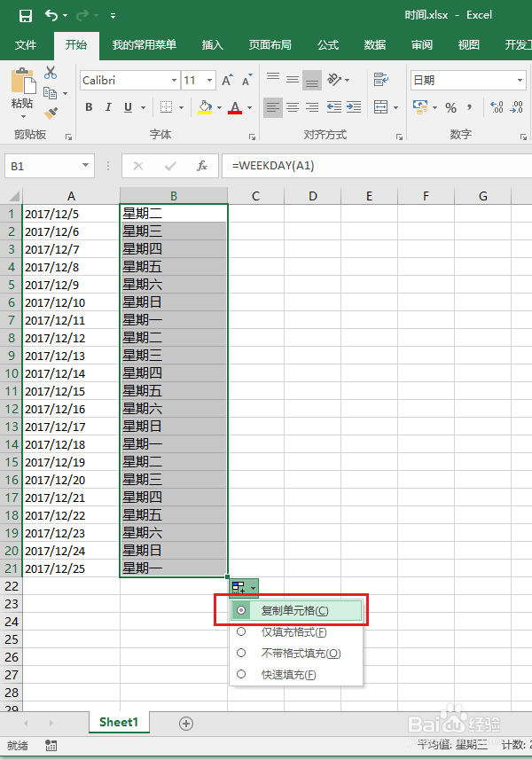Click the Save icon in quick access toolbar
The width and height of the screenshot is (532, 760).
25,15
